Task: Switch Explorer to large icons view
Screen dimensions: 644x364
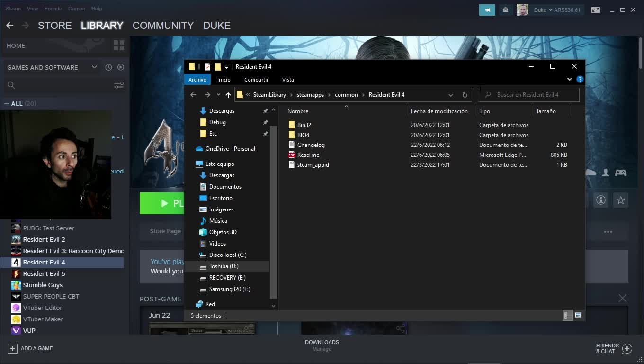Action: point(578,315)
